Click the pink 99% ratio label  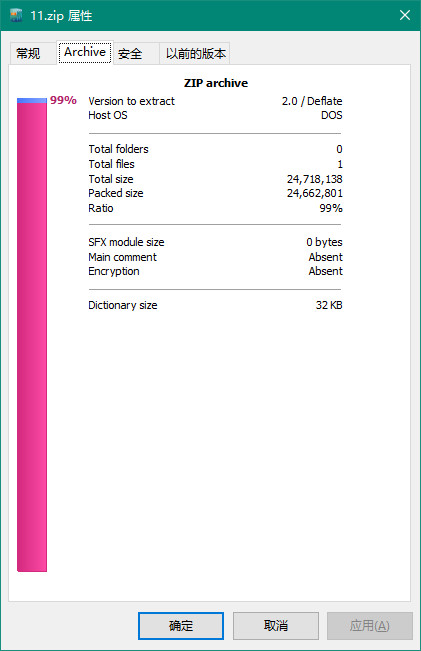(63, 100)
